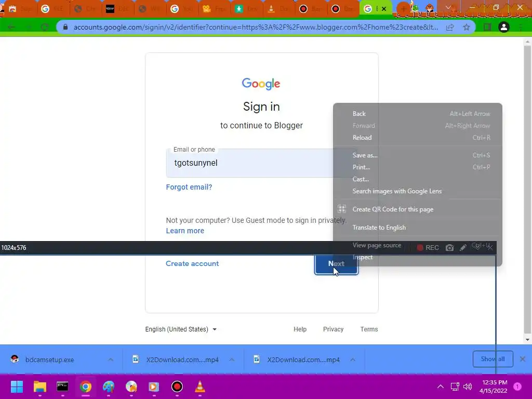
Task: Select the Bandicam pencil drawing icon
Action: pos(463,248)
